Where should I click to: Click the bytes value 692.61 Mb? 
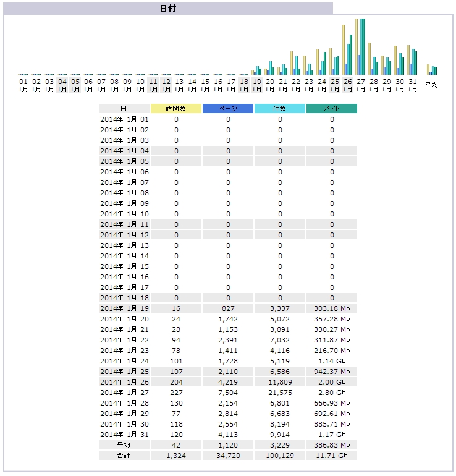pyautogui.click(x=332, y=414)
